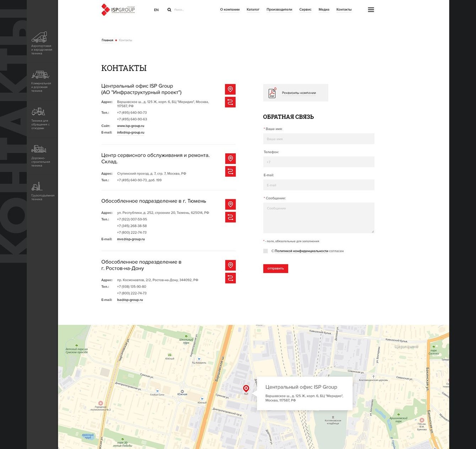
Task: Open the airport equipment category icon
Action: [x=39, y=37]
